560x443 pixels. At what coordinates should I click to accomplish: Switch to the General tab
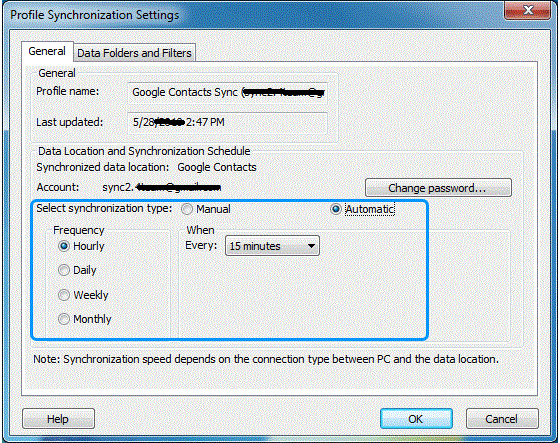point(47,51)
